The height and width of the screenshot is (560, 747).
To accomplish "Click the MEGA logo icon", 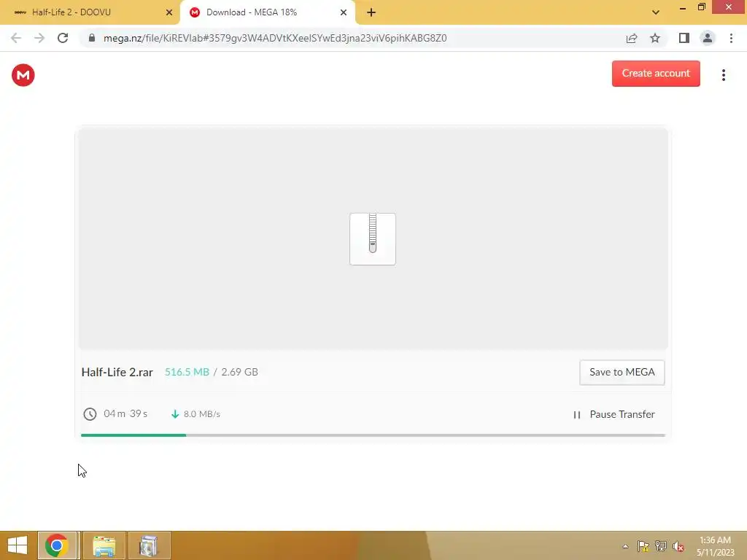I will (23, 75).
